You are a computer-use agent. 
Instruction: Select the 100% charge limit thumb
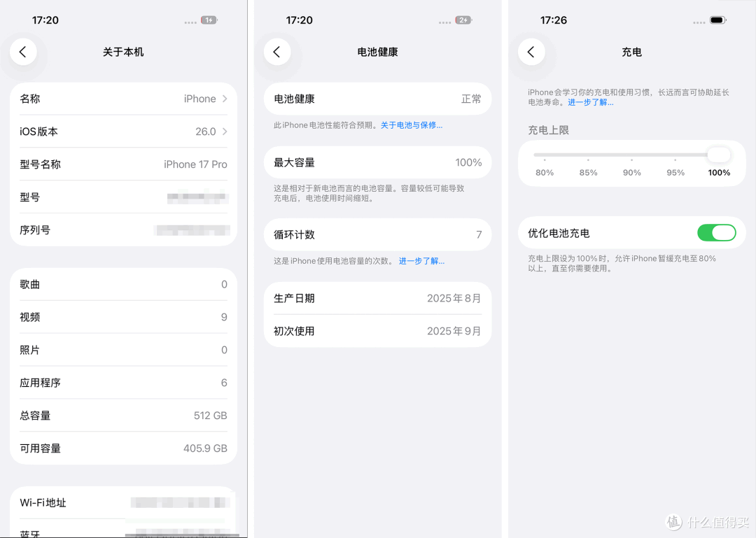719,155
